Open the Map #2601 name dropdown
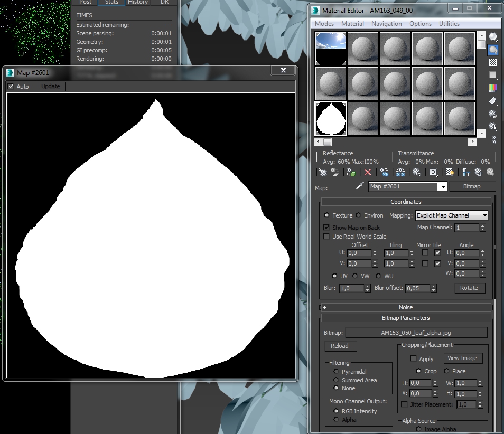The image size is (504, 434). point(443,187)
